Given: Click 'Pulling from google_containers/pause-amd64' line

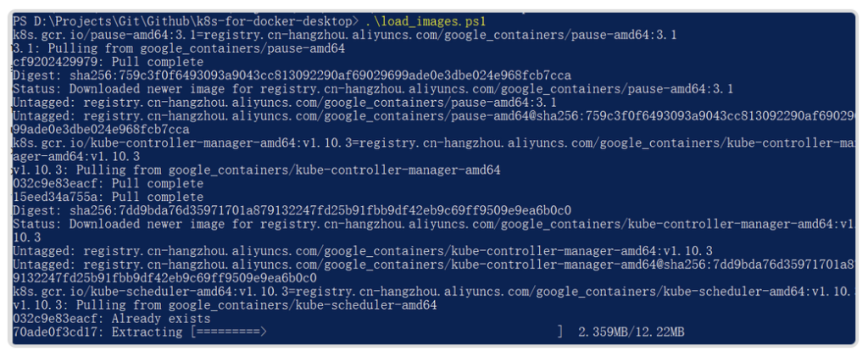Looking at the screenshot, I should click(x=179, y=48).
